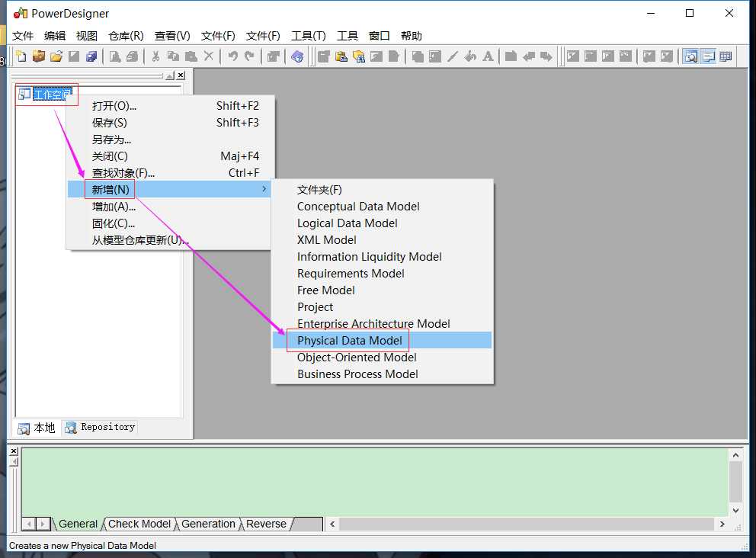
Task: Select 文件夹(F) in submenu
Action: pyautogui.click(x=382, y=190)
